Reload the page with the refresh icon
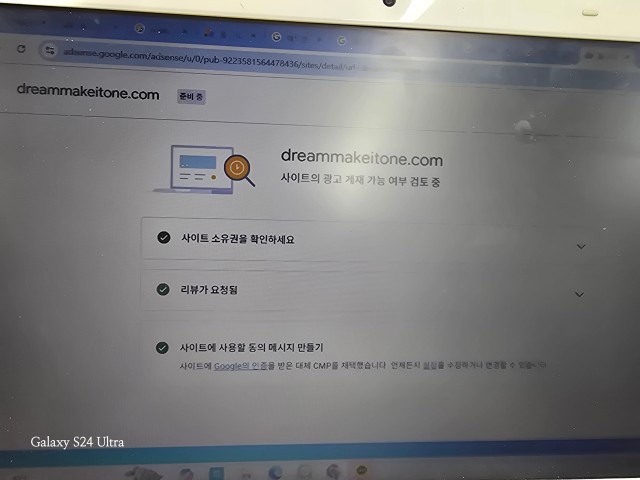The height and width of the screenshot is (480, 640). click(x=21, y=49)
